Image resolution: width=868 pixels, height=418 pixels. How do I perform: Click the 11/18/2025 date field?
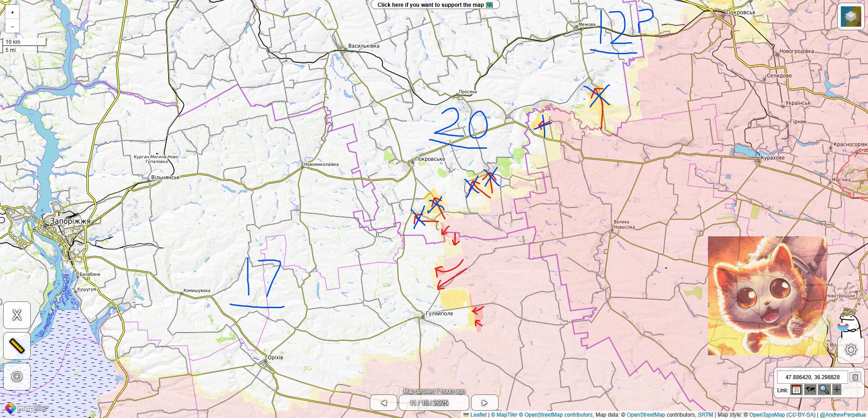click(434, 403)
